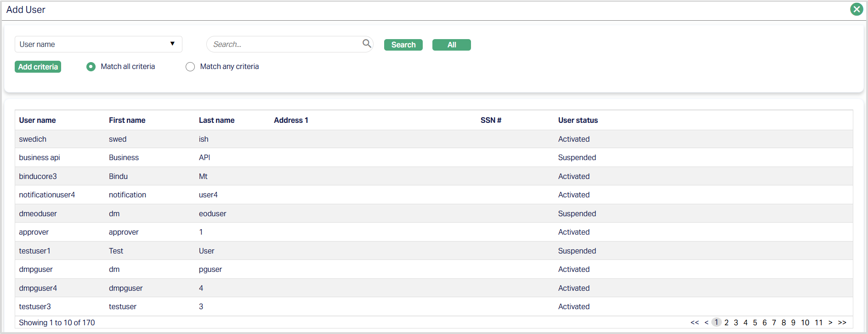Screen dimensions: 868x334
Task: Open the User name criteria dropdown
Action: click(x=98, y=44)
